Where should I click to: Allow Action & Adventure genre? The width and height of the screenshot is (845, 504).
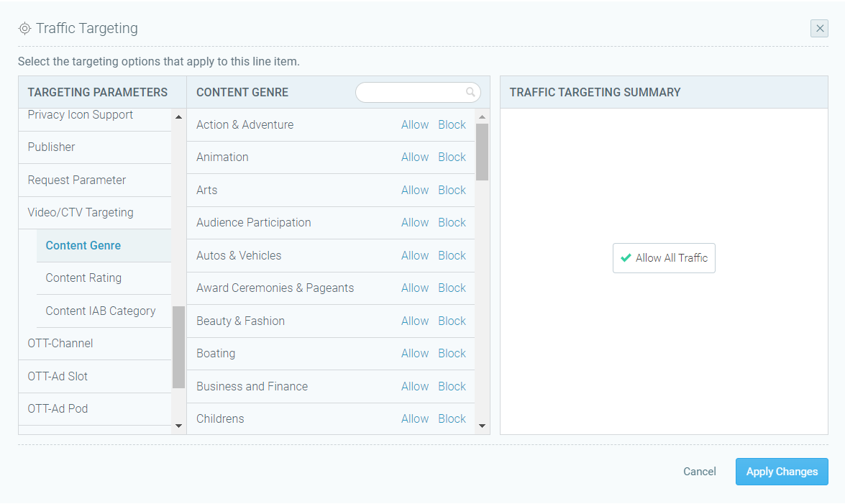(415, 124)
